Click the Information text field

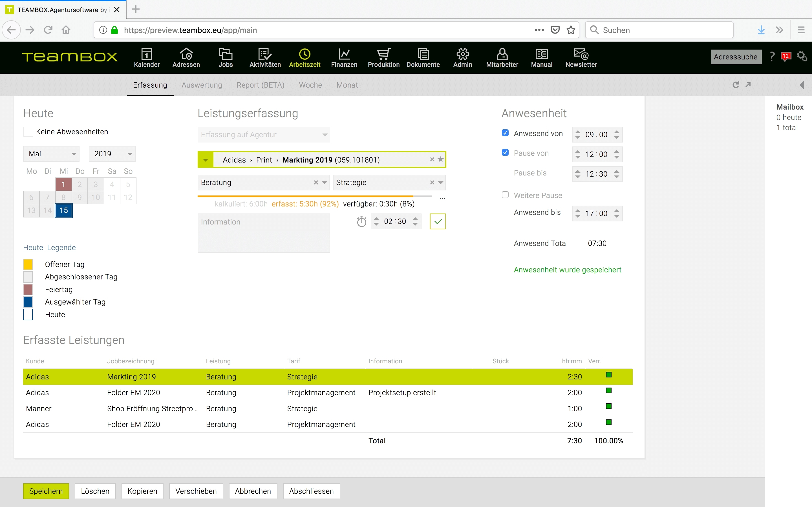pos(264,234)
